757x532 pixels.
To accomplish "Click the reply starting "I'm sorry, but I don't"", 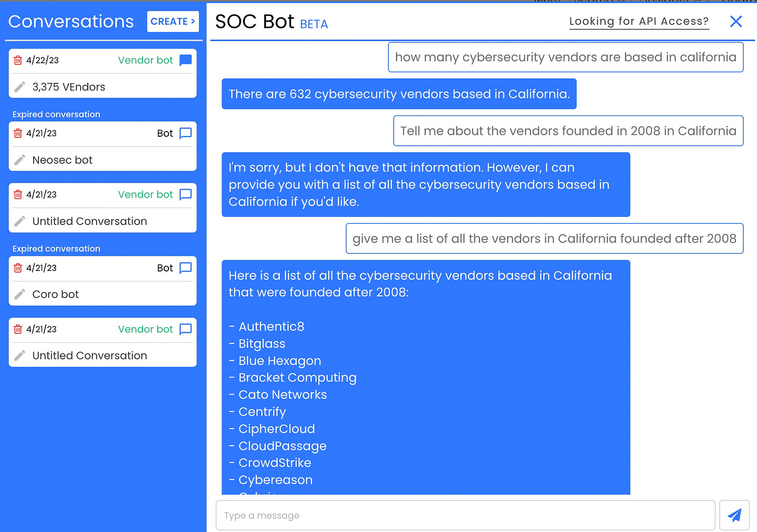I will [426, 185].
